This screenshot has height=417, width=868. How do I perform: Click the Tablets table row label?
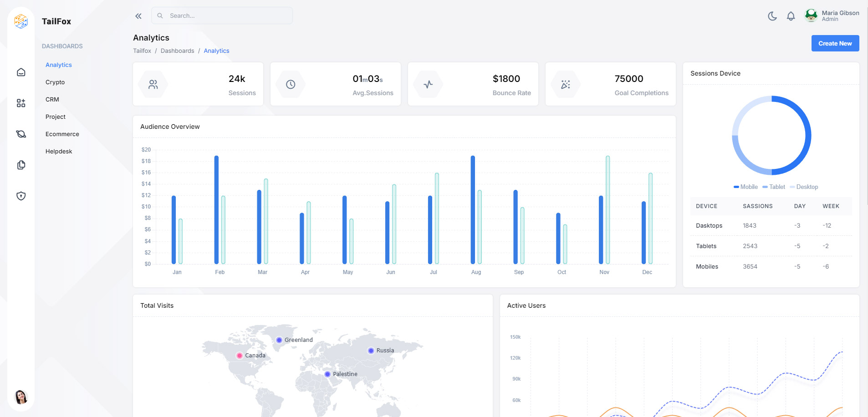pyautogui.click(x=706, y=246)
